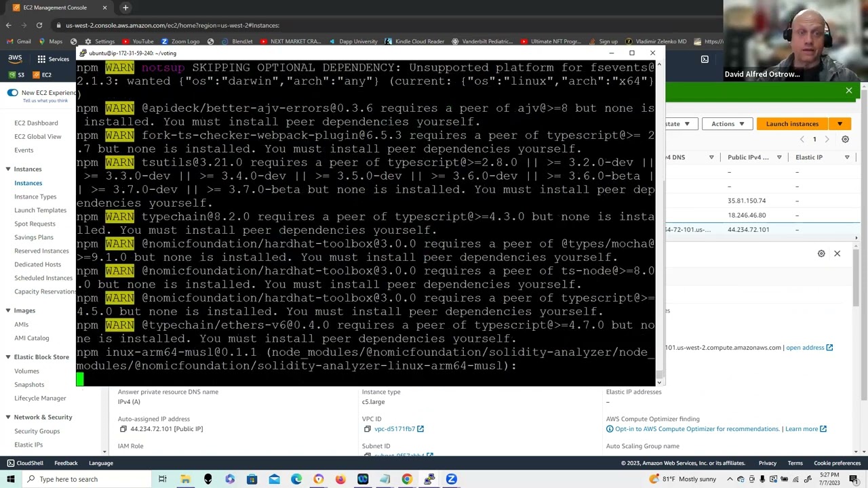Click the Launch instances button
Image resolution: width=868 pixels, height=488 pixels.
tap(792, 124)
